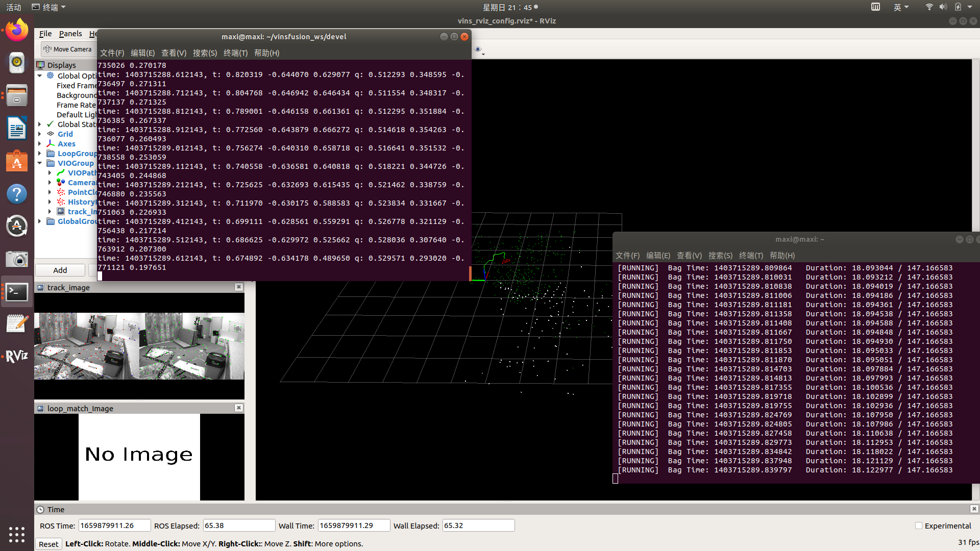Click the Grid display icon
Image resolution: width=980 pixels, height=551 pixels.
[x=51, y=134]
